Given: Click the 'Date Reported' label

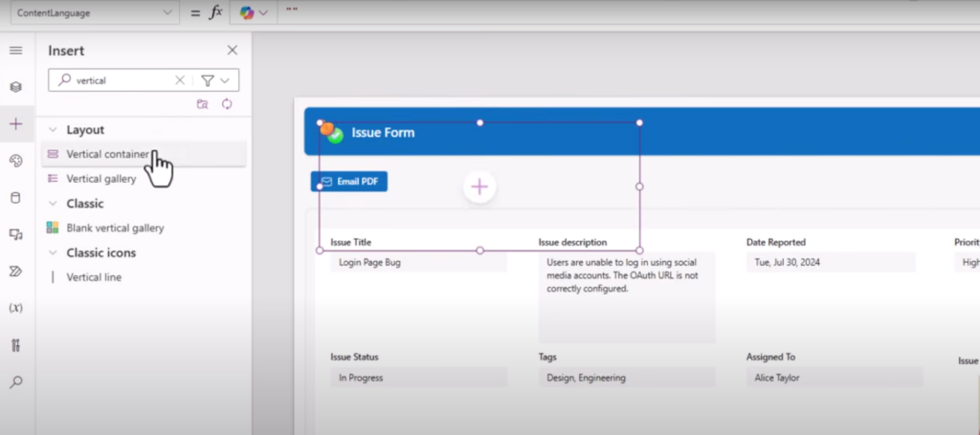Looking at the screenshot, I should coord(775,242).
